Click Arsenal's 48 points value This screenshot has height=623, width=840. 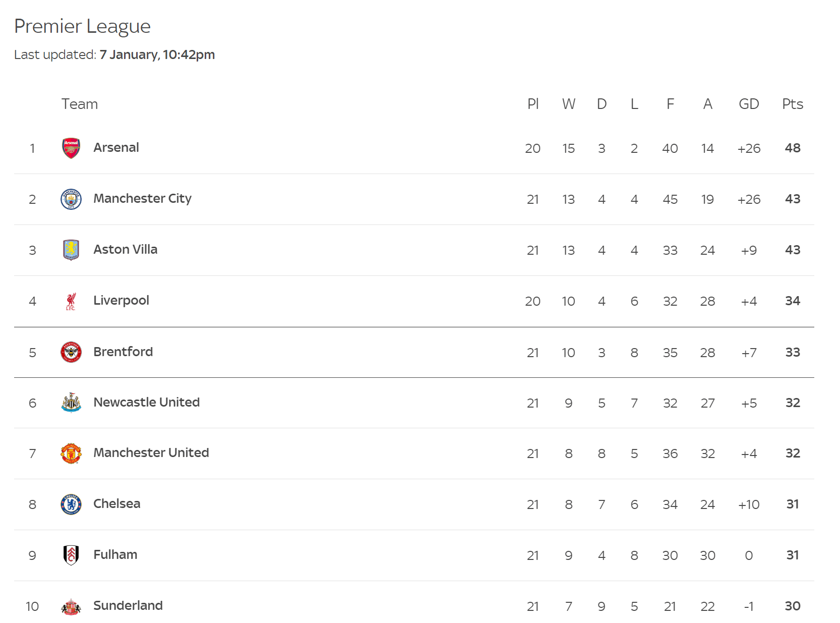[x=792, y=148]
